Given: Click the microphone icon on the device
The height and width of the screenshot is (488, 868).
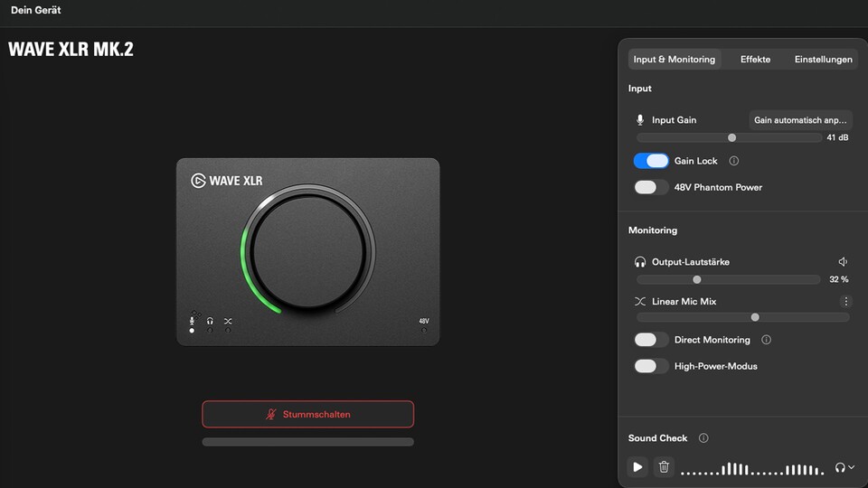Looking at the screenshot, I should (192, 321).
